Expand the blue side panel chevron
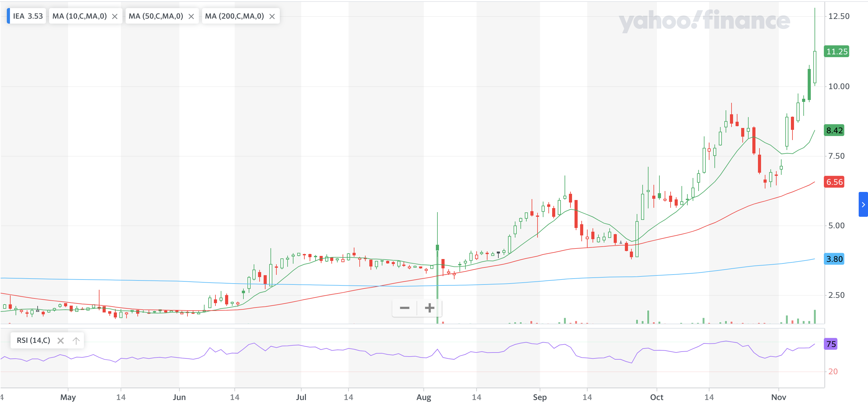868x405 pixels. (863, 204)
